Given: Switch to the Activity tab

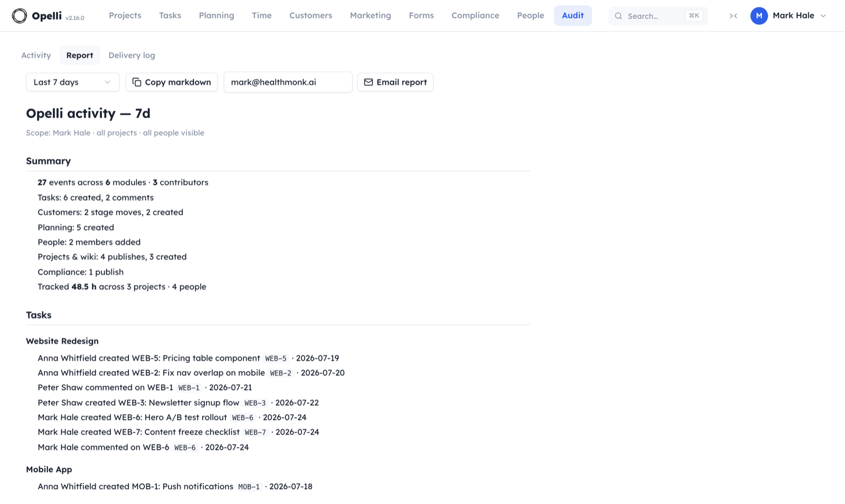Looking at the screenshot, I should pos(36,55).
